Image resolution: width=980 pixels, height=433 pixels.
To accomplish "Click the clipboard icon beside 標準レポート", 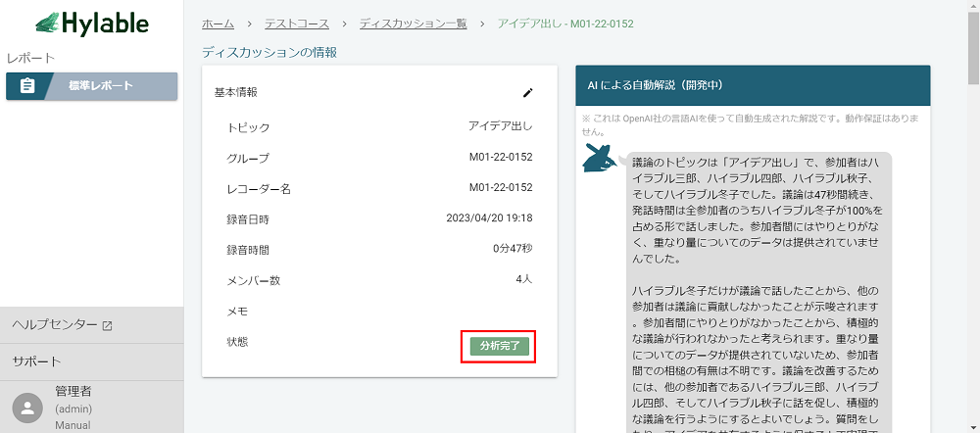I will coord(27,86).
